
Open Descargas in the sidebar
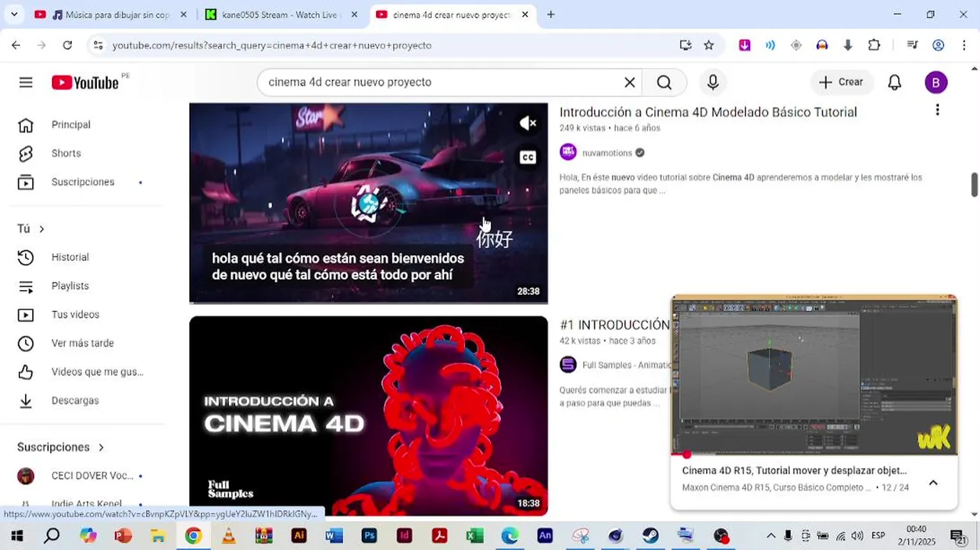[x=75, y=400]
